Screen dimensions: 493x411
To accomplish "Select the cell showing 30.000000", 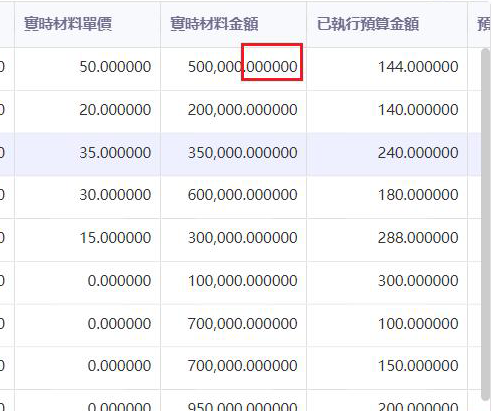I will coord(87,195).
